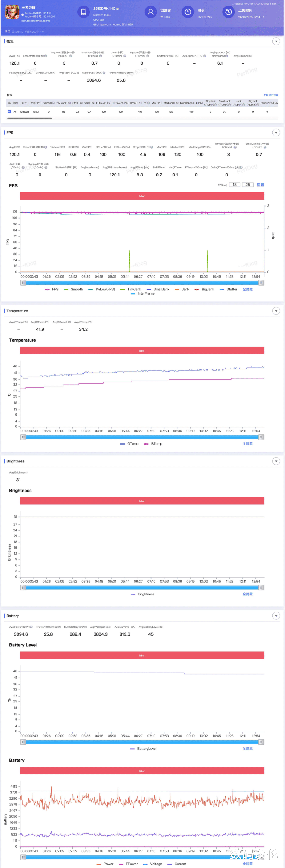The width and height of the screenshot is (285, 868).
Task: Click the 创建者 user avatar icon
Action: pos(151,12)
